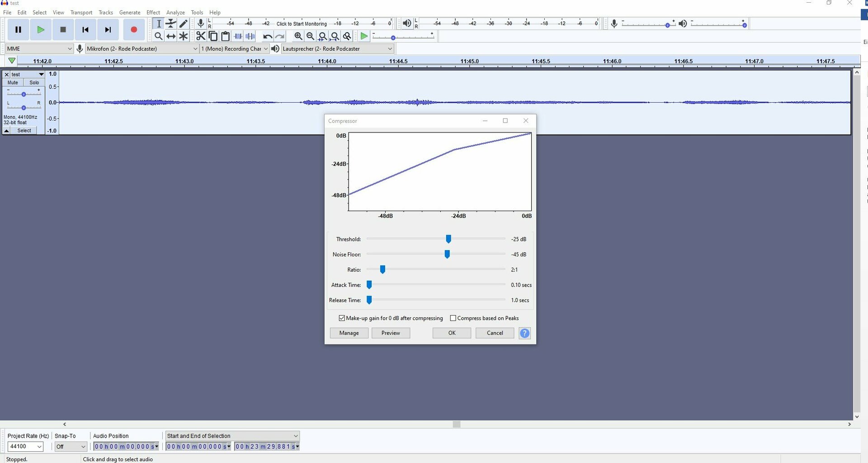Screen dimensions: 868x463
Task: Click the red Record button
Action: (133, 30)
